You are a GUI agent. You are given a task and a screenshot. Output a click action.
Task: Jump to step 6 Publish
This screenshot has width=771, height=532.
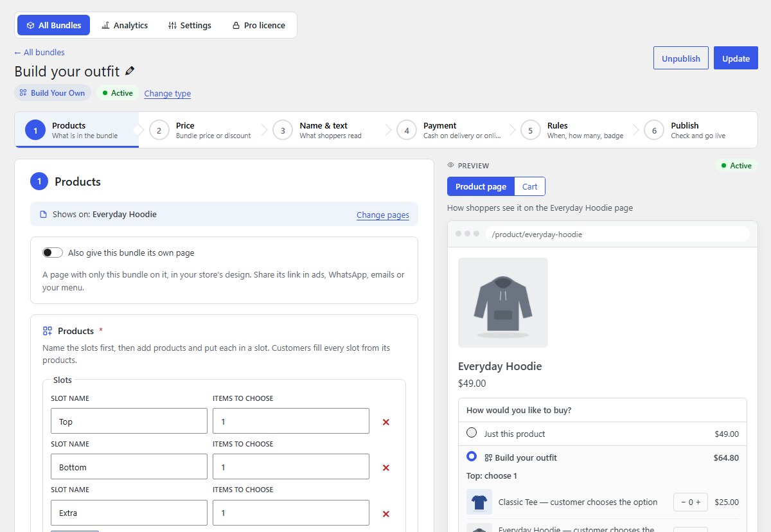(696, 130)
